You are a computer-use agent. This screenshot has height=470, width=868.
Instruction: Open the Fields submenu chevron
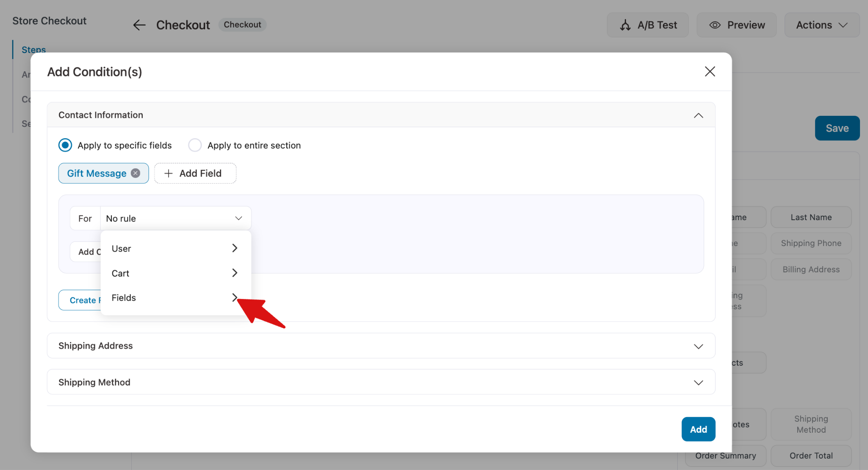235,297
